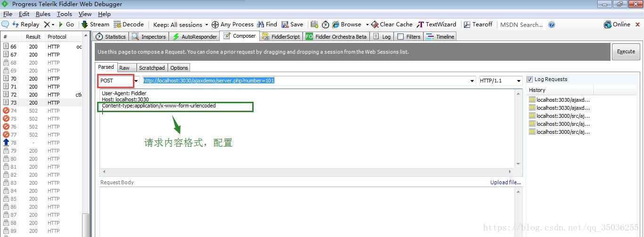Click the Result column header

click(x=33, y=37)
